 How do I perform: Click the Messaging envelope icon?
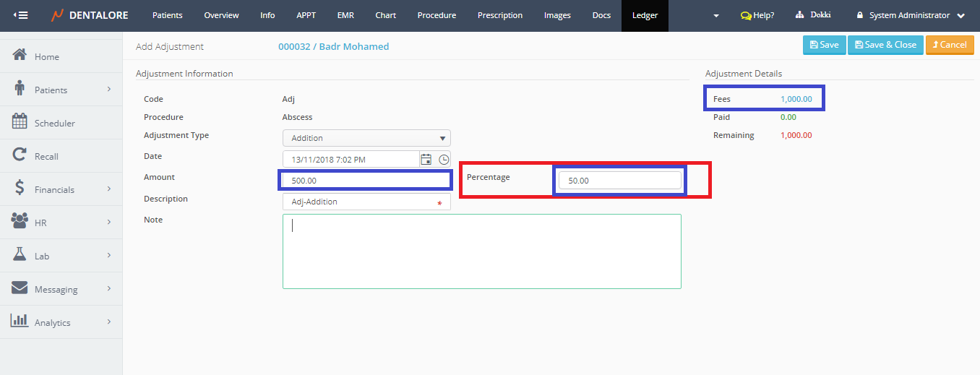pos(20,288)
